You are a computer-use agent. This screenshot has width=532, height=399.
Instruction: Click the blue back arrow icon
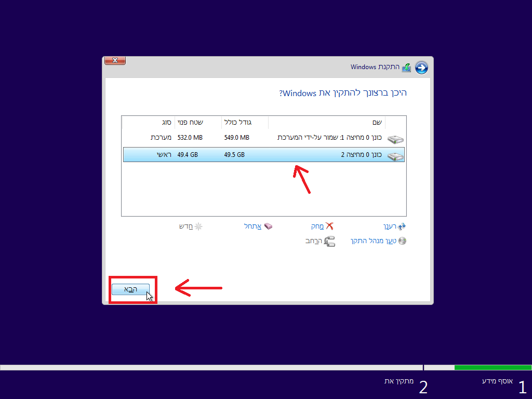(421, 68)
